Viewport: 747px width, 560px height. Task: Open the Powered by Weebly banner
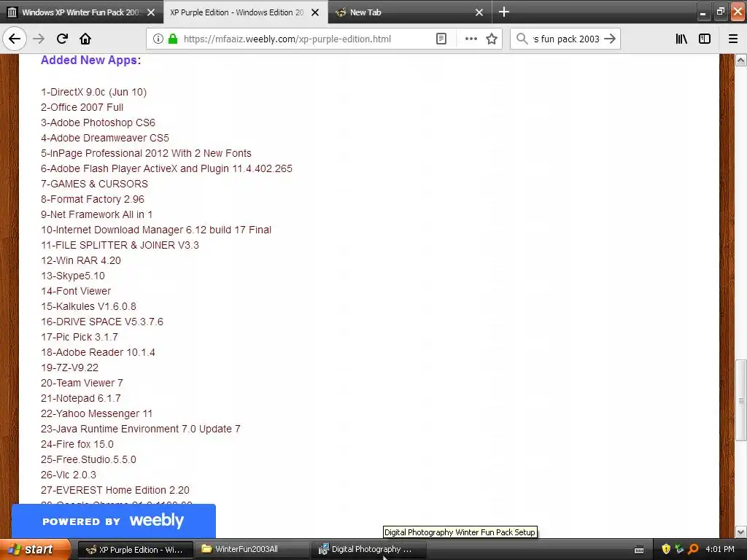tap(113, 521)
